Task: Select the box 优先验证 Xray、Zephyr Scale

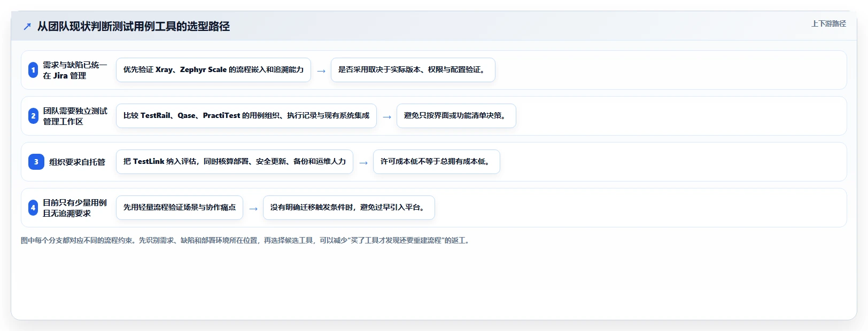Action: pyautogui.click(x=213, y=70)
